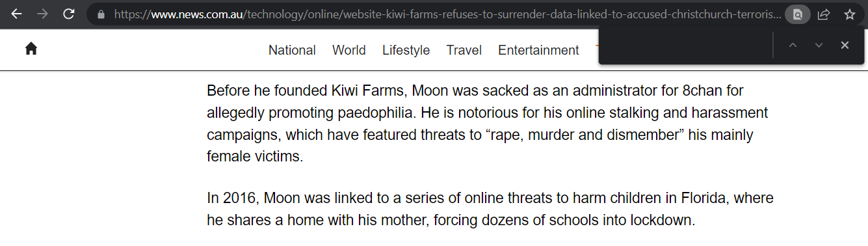Select the Entertainment menu item
The height and width of the screenshot is (246, 868).
538,50
